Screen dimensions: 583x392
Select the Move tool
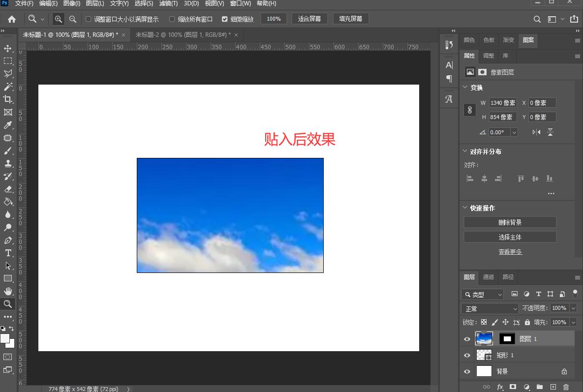pyautogui.click(x=8, y=48)
